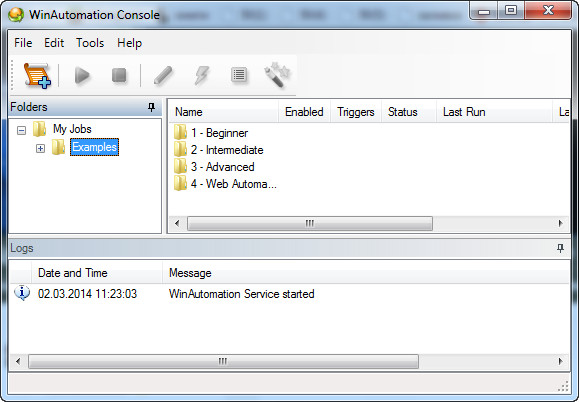This screenshot has height=402, width=579.
Task: Open the Tools menu
Action: (x=90, y=43)
